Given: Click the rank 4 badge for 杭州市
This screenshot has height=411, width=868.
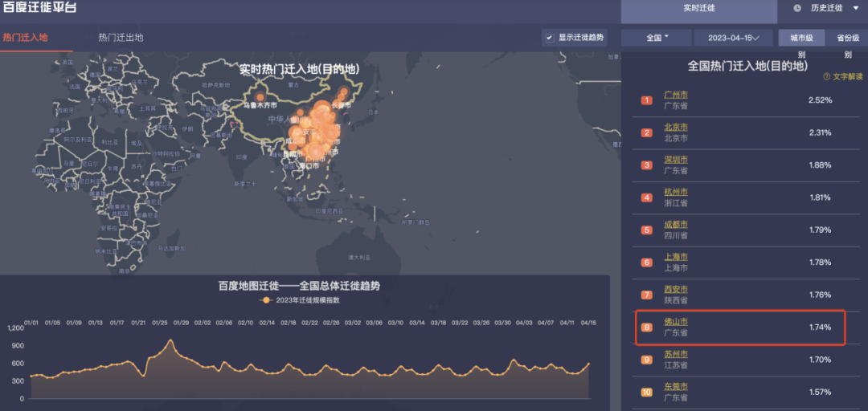Looking at the screenshot, I should [647, 197].
